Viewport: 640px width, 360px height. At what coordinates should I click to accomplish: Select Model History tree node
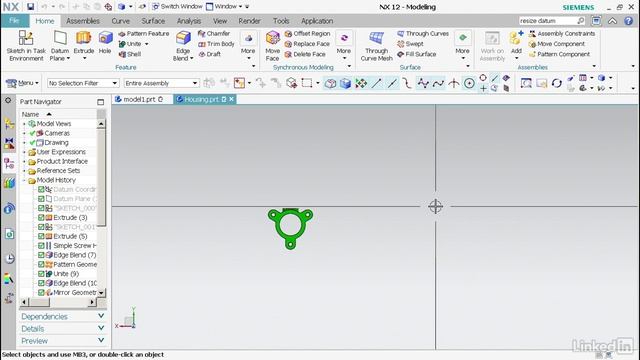[x=56, y=180]
